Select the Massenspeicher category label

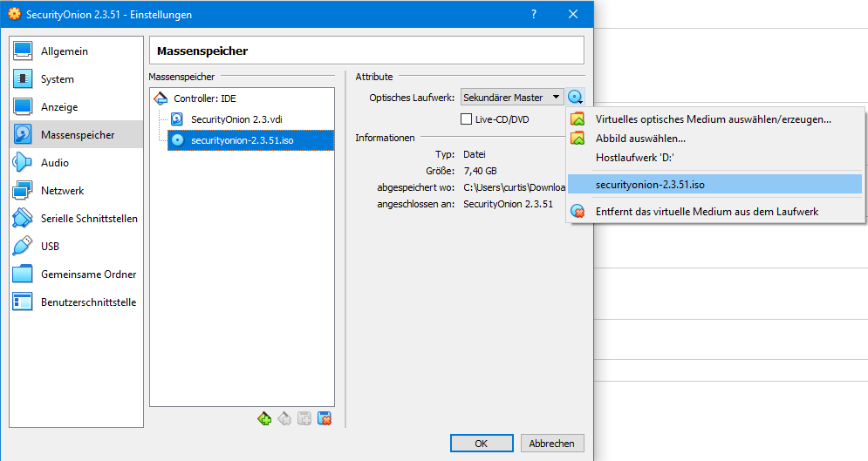pyautogui.click(x=78, y=134)
